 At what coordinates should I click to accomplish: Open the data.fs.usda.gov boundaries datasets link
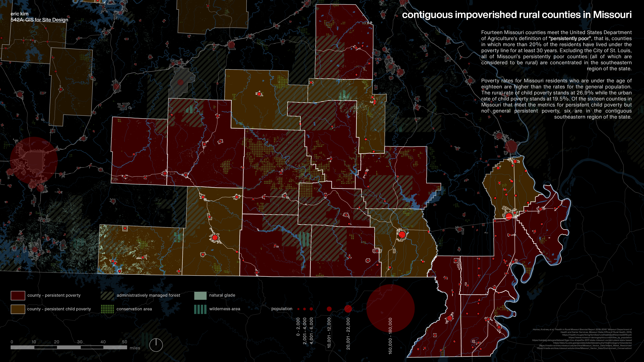(x=592, y=343)
